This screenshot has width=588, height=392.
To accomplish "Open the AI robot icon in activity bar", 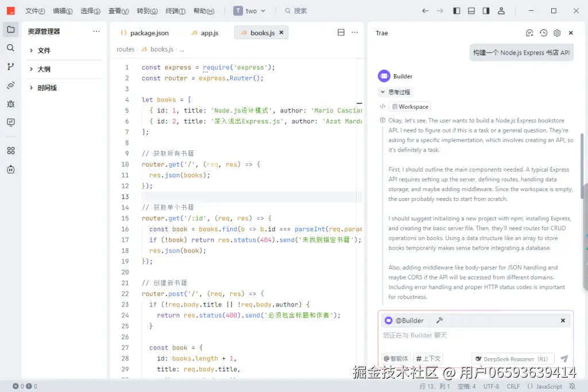I will click(11, 169).
